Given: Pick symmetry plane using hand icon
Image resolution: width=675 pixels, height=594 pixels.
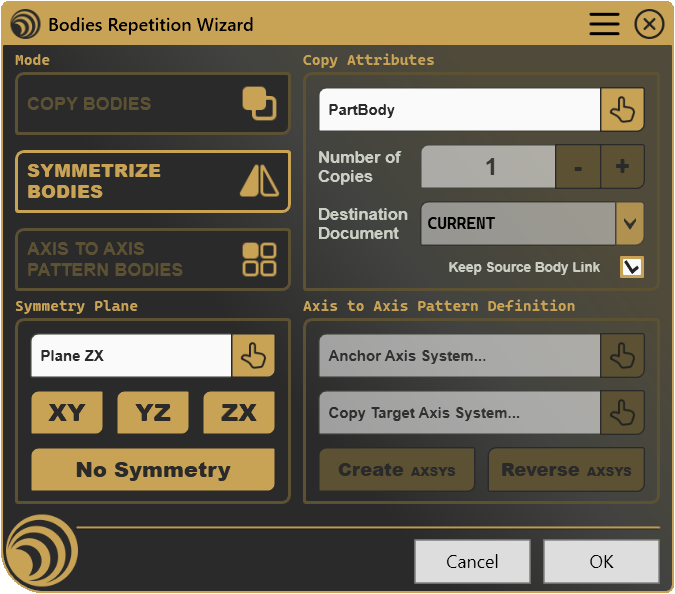Looking at the screenshot, I should pos(253,356).
